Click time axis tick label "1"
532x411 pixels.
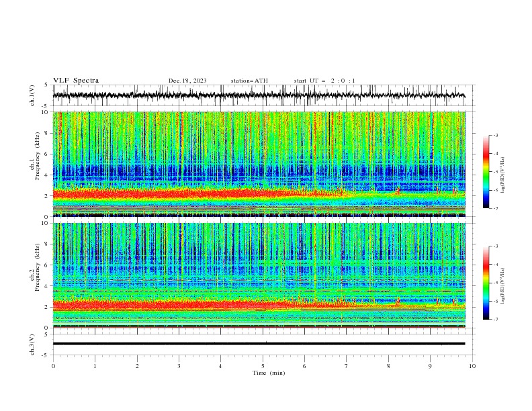[95, 366]
